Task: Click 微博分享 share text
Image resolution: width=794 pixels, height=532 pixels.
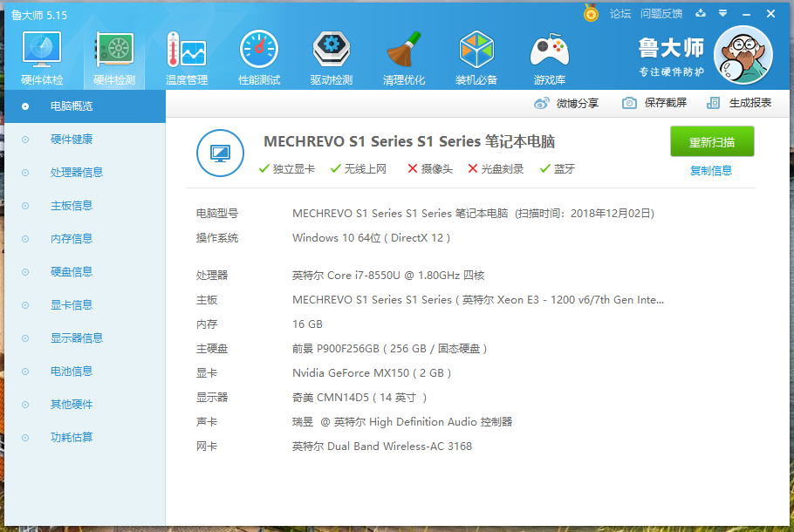Action: click(x=578, y=103)
